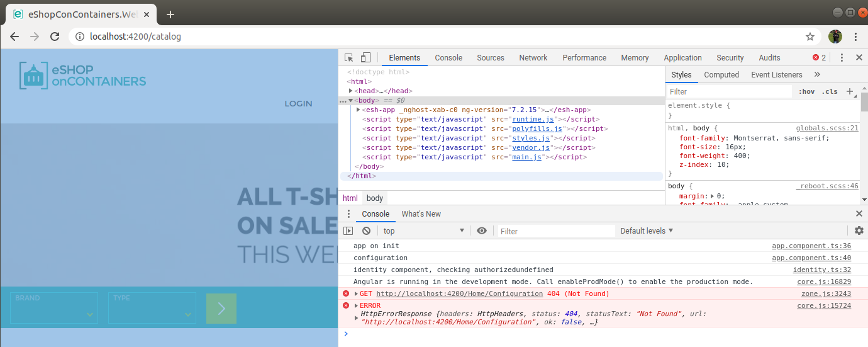
Task: Switch to the Sources tab
Action: pyautogui.click(x=491, y=57)
